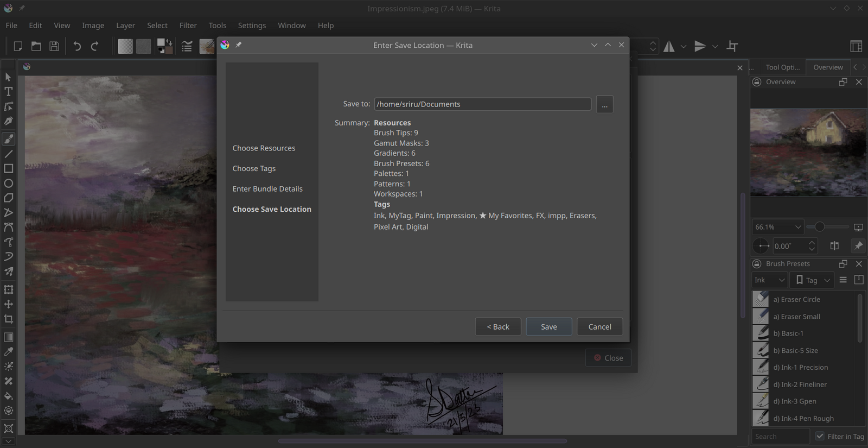Click the Undo arrow icon
Image resolution: width=868 pixels, height=448 pixels.
pos(77,47)
